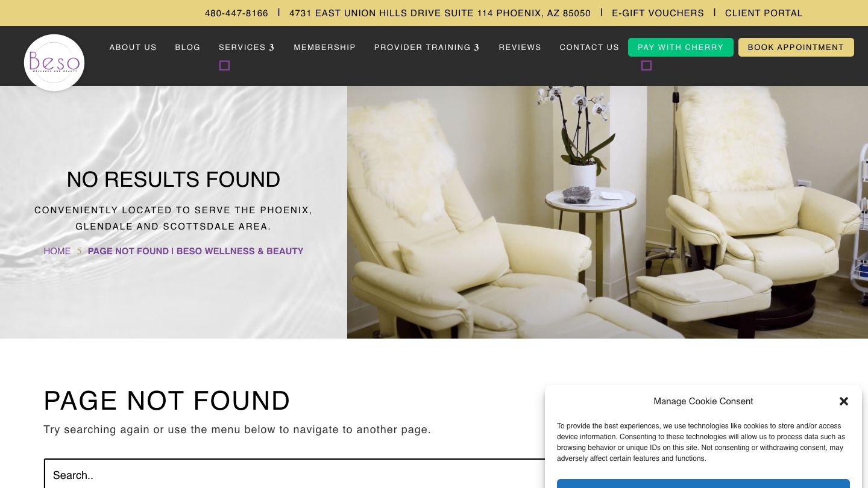Click the Home breadcrumb link
Viewport: 868px width, 488px height.
click(x=57, y=251)
